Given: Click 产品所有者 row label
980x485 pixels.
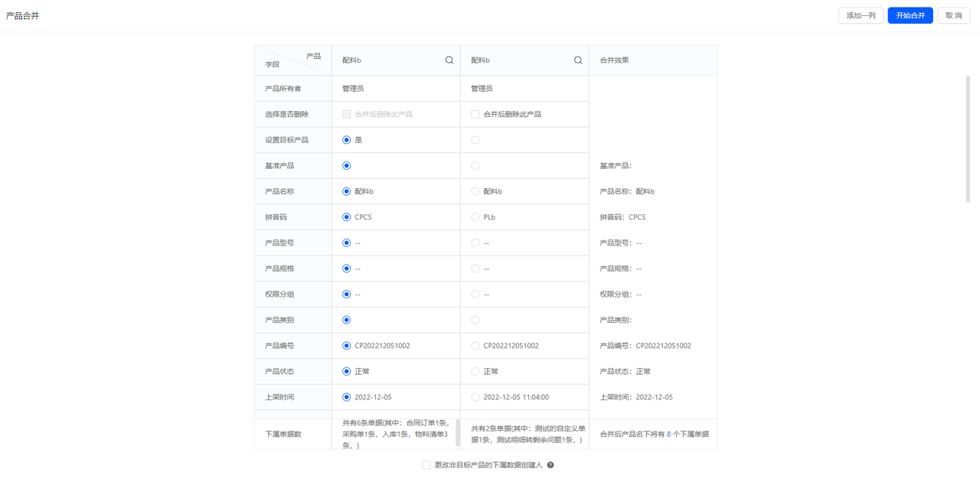Looking at the screenshot, I should tap(283, 89).
